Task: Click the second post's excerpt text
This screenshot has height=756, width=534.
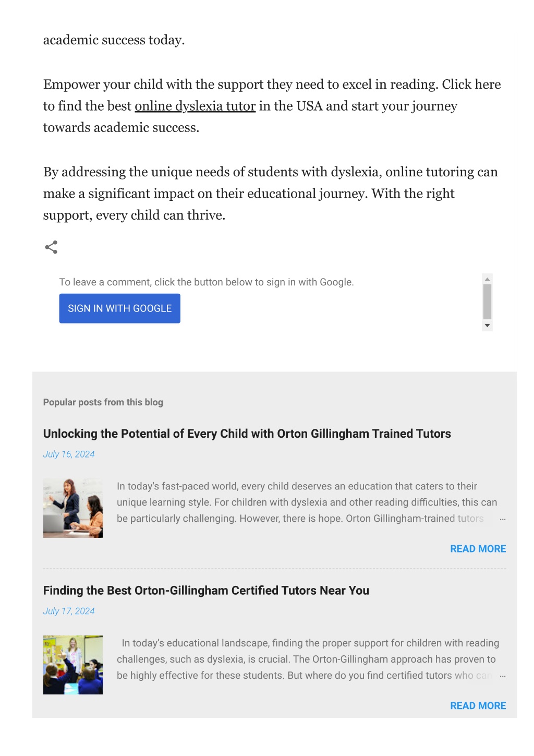Action: pos(307,659)
